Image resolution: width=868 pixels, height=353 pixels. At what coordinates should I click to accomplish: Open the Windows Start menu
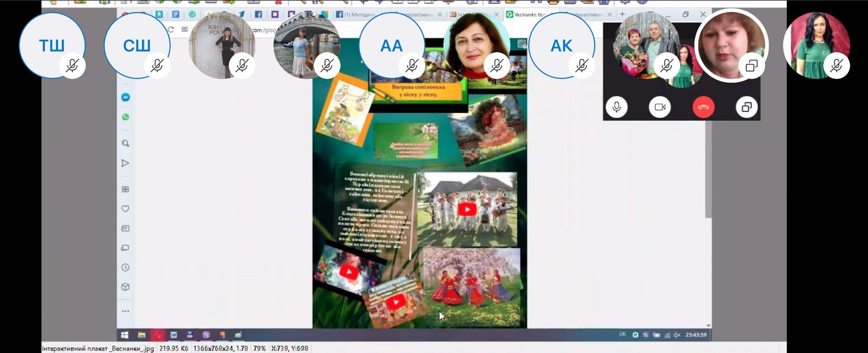[x=125, y=335]
